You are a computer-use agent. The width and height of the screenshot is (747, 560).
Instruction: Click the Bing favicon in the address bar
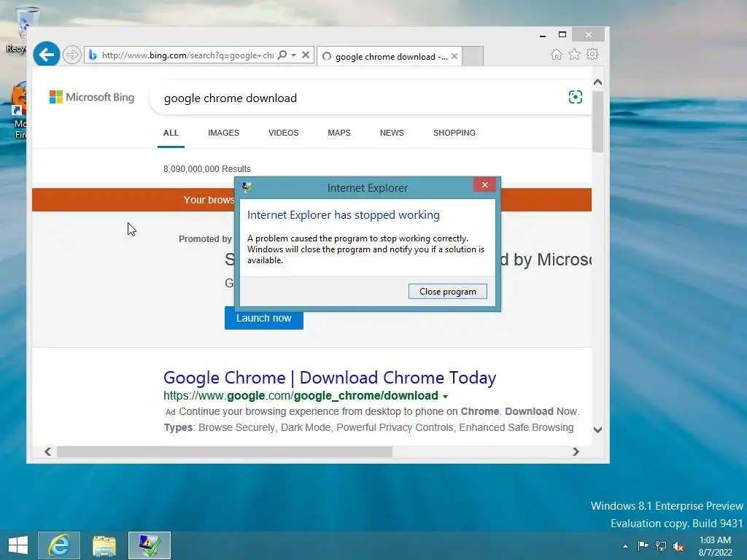tap(93, 55)
